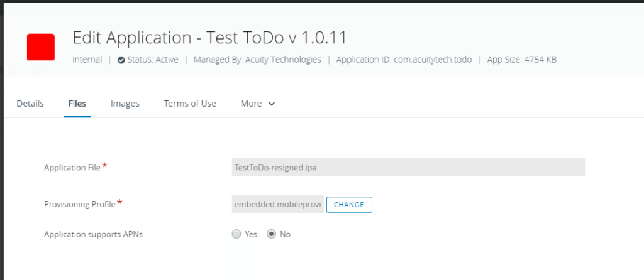Click the Provisioning Profile label
The height and width of the screenshot is (280, 644).
coord(80,204)
